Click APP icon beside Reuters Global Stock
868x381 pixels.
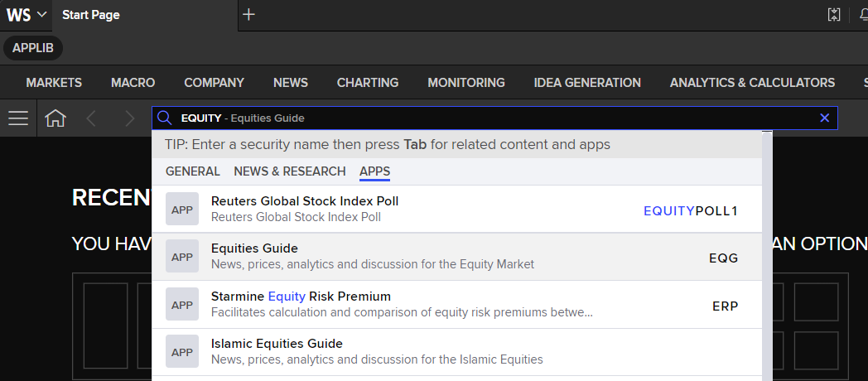(x=182, y=210)
